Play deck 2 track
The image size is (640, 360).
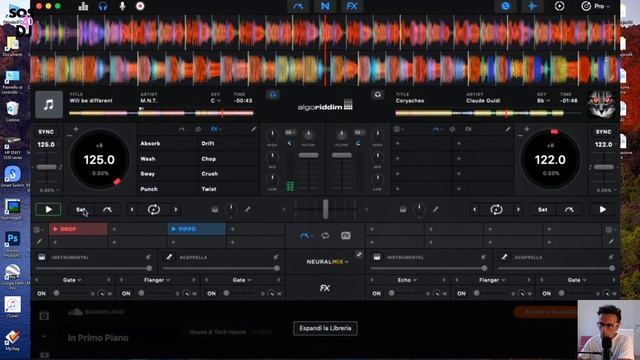(602, 209)
